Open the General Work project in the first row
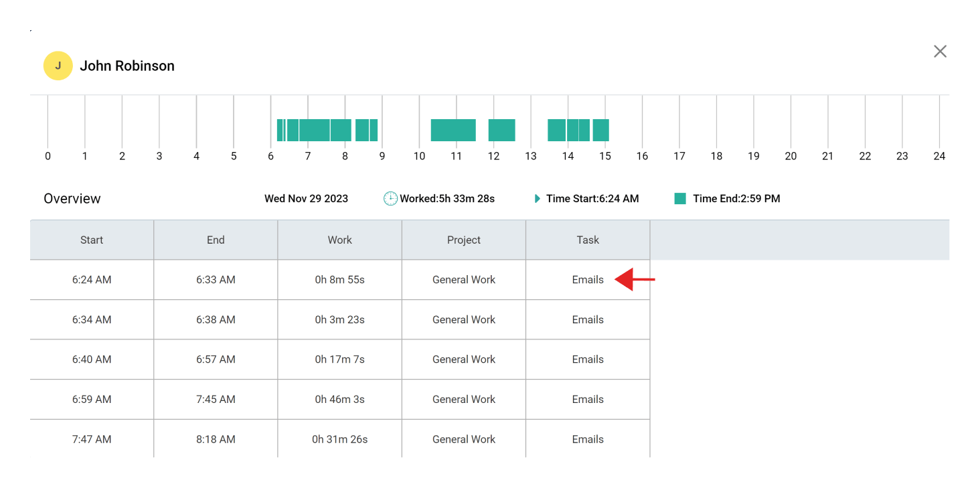Image resolution: width=980 pixels, height=488 pixels. [x=463, y=279]
